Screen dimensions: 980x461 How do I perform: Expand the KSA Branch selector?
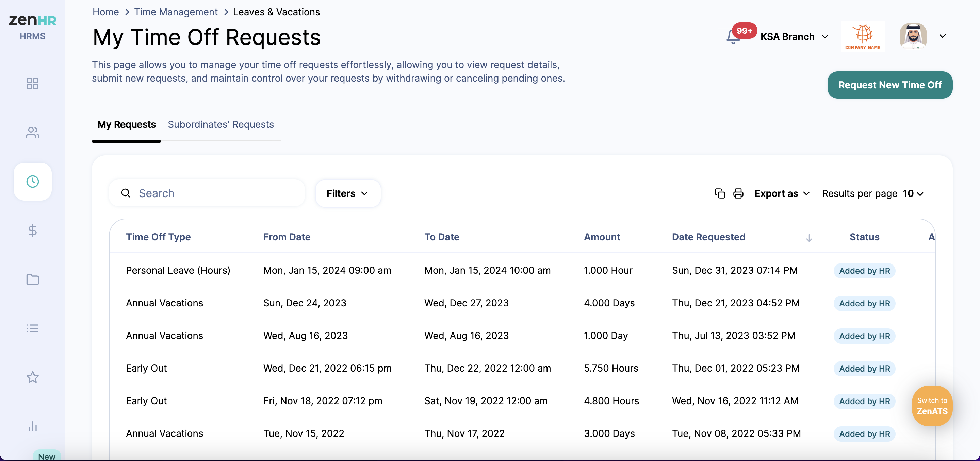pyautogui.click(x=794, y=37)
